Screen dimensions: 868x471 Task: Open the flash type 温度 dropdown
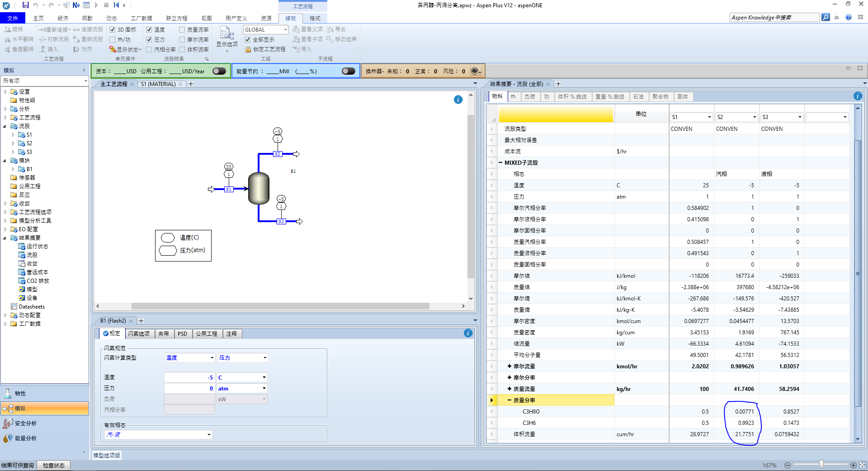pos(212,357)
